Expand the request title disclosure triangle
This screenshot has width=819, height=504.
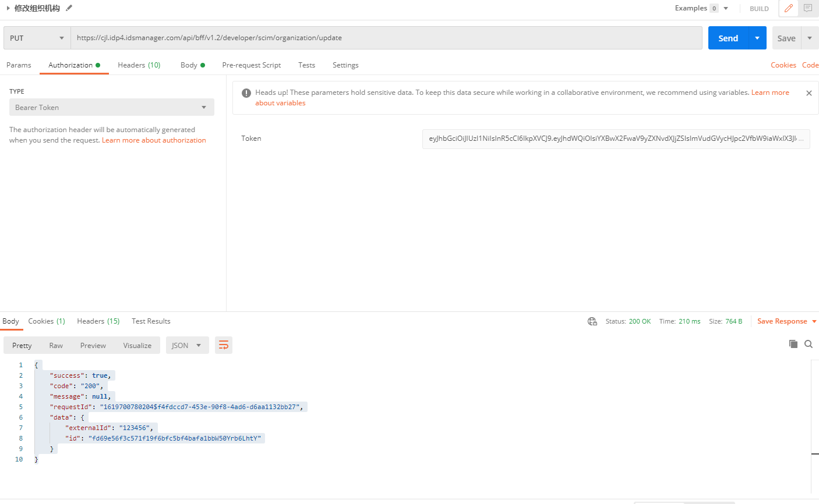tap(8, 8)
